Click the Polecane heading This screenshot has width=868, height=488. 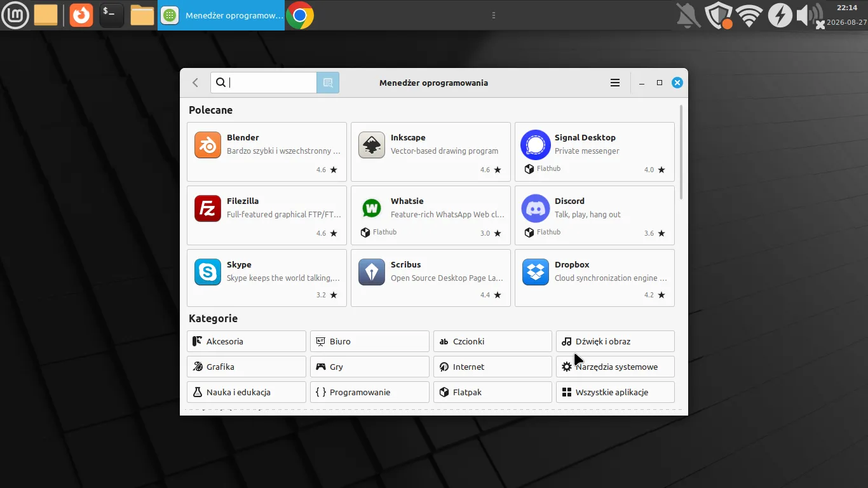point(210,110)
